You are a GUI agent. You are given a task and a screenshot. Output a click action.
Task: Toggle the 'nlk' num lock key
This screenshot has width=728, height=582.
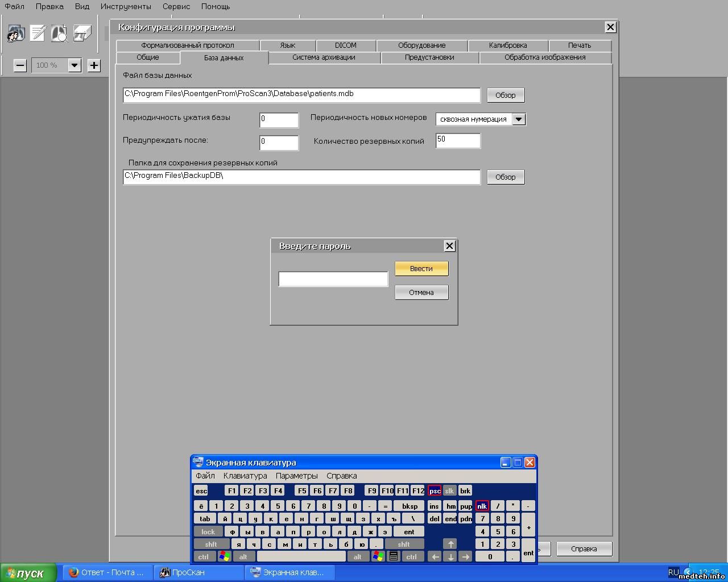pyautogui.click(x=482, y=506)
